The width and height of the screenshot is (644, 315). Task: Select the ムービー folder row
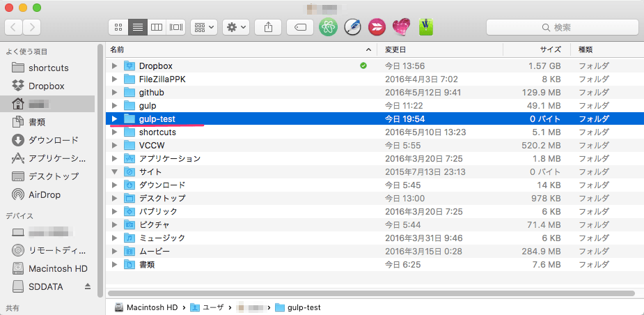[375, 252]
